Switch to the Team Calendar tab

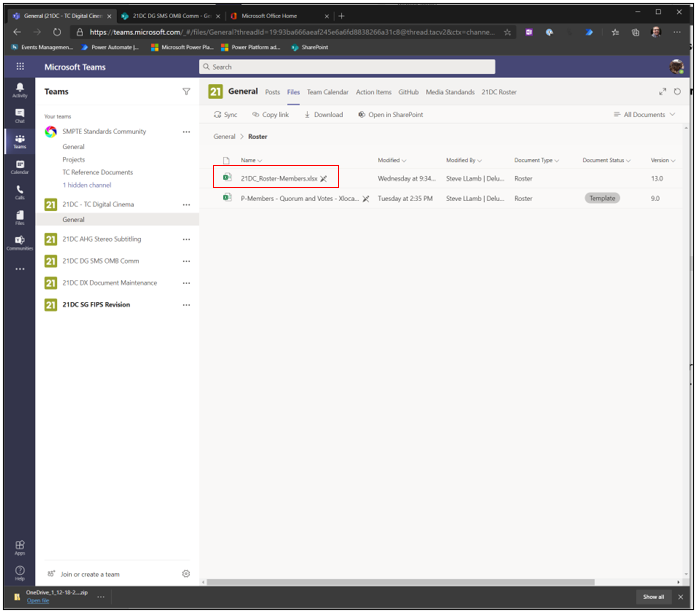coord(327,92)
